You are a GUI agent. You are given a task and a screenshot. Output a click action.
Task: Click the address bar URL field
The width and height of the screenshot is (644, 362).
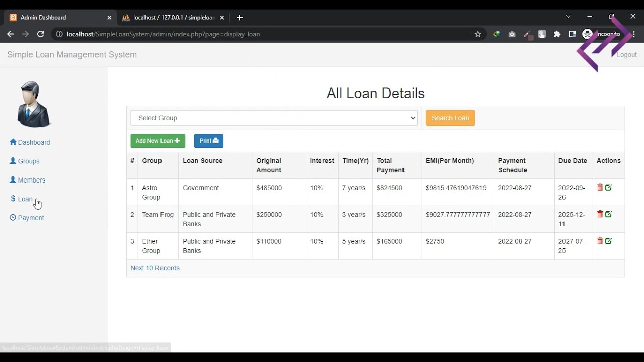click(x=267, y=34)
